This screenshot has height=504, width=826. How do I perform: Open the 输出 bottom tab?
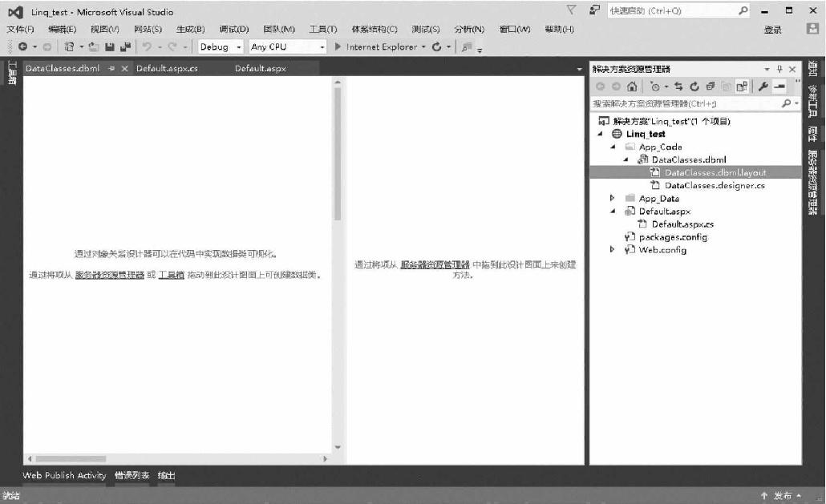tap(166, 475)
